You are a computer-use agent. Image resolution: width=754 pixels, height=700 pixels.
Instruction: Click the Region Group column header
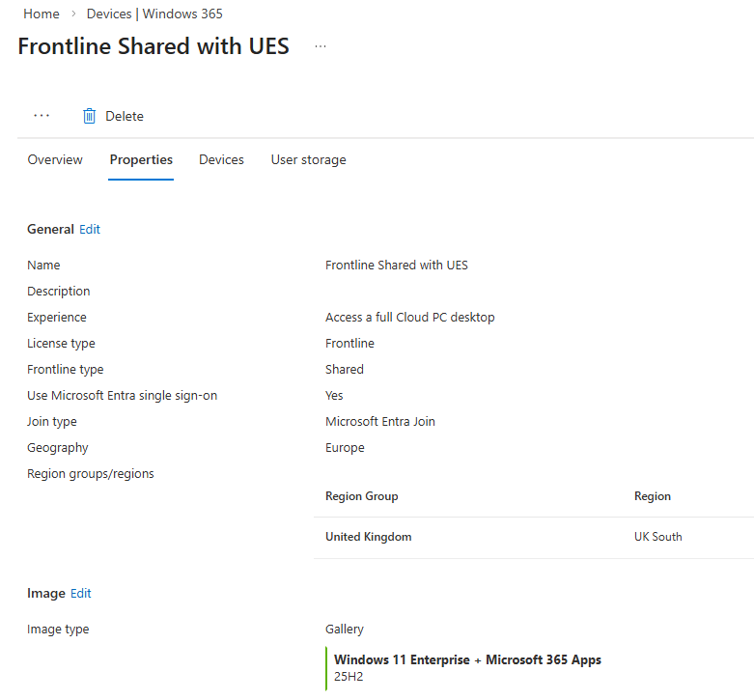tap(362, 495)
